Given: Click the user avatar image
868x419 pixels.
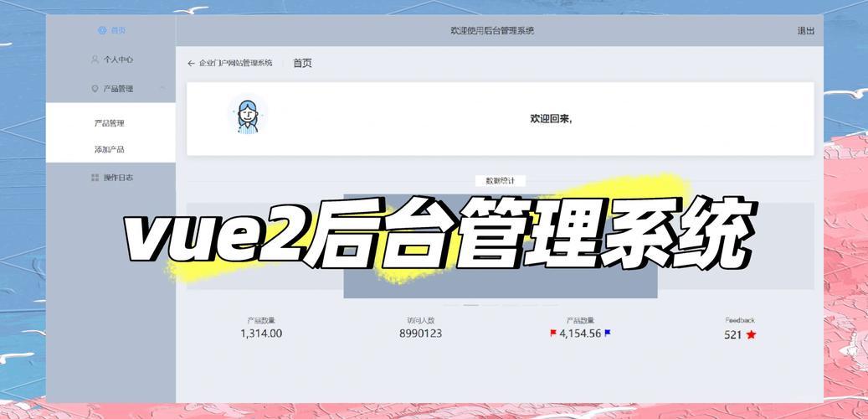Looking at the screenshot, I should (x=248, y=116).
